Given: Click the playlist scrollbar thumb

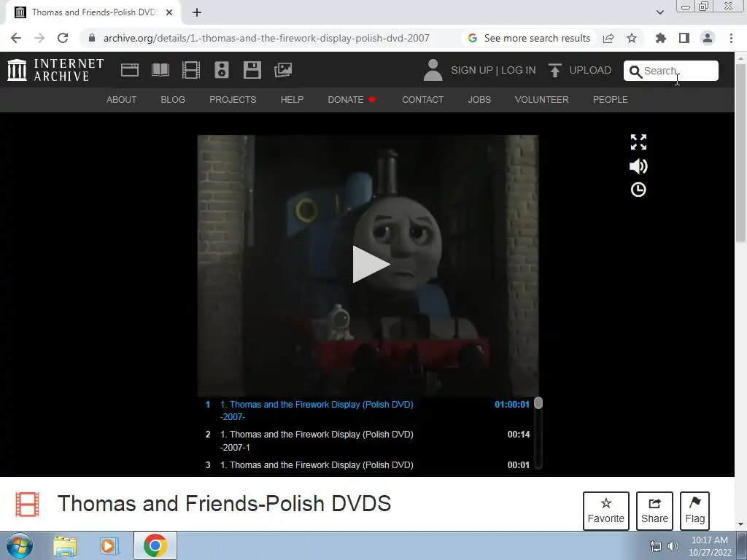Looking at the screenshot, I should pyautogui.click(x=538, y=403).
